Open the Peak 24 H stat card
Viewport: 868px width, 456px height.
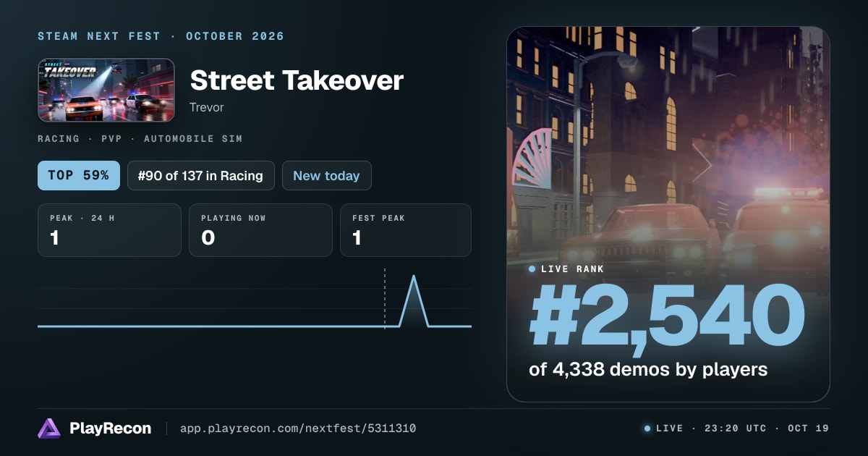[109, 230]
